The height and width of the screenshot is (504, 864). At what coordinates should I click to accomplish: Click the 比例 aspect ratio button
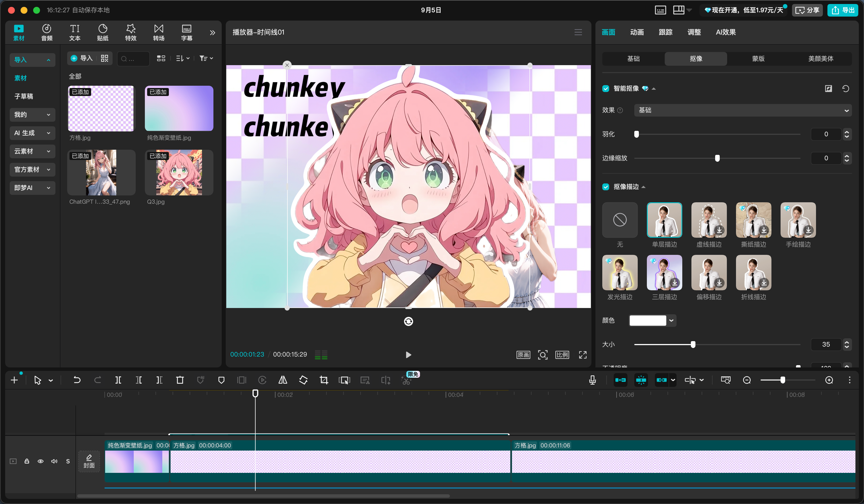pyautogui.click(x=562, y=355)
